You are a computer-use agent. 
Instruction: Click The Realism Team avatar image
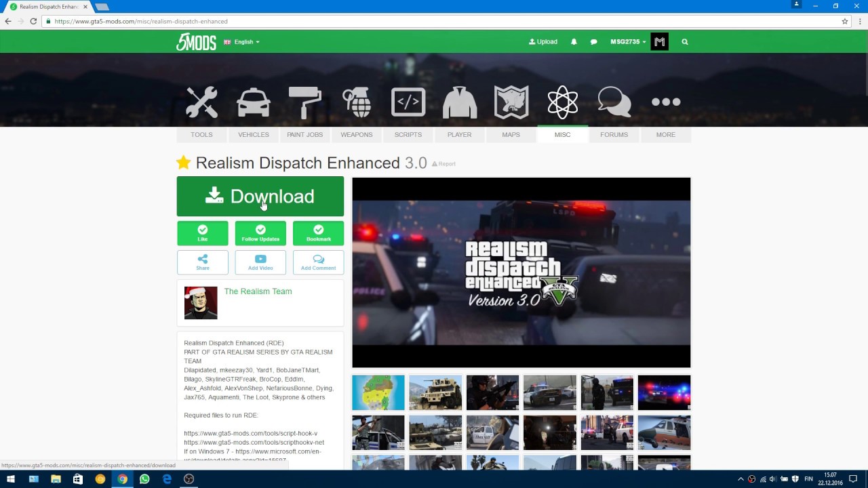(x=201, y=303)
